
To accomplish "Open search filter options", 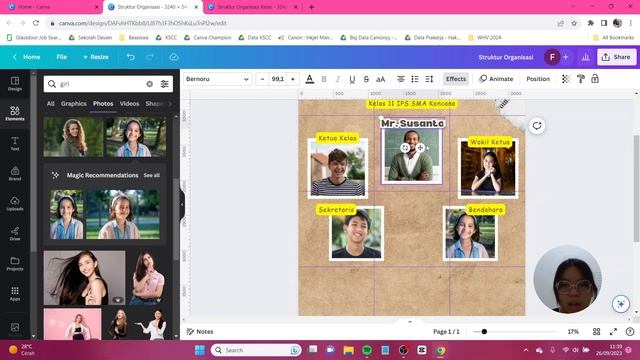I will pyautogui.click(x=164, y=84).
